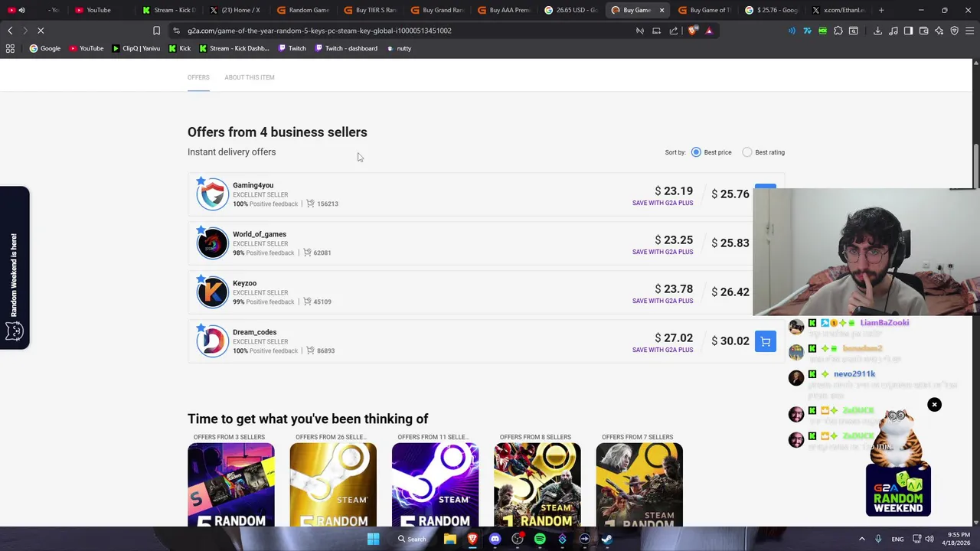980x551 pixels.
Task: Close the G2A Random Weekend mascot popup
Action: point(934,404)
